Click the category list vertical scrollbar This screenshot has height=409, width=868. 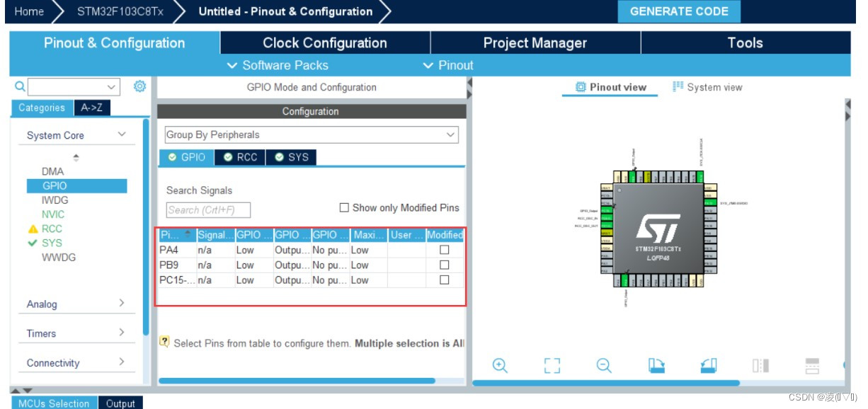click(x=146, y=226)
